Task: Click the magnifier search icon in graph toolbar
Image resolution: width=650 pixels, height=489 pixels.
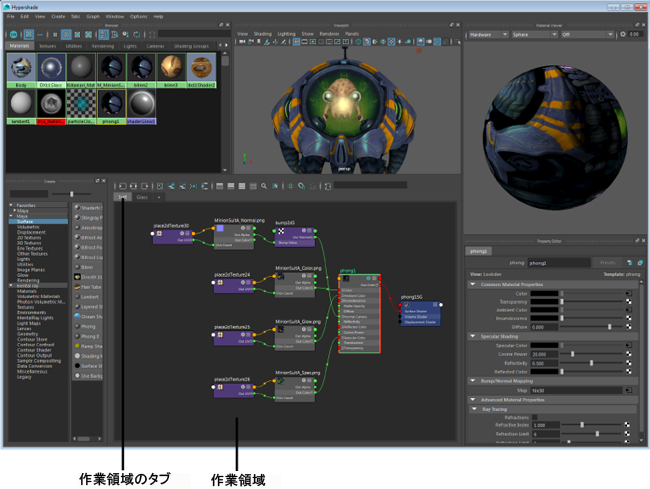Action: [264, 186]
